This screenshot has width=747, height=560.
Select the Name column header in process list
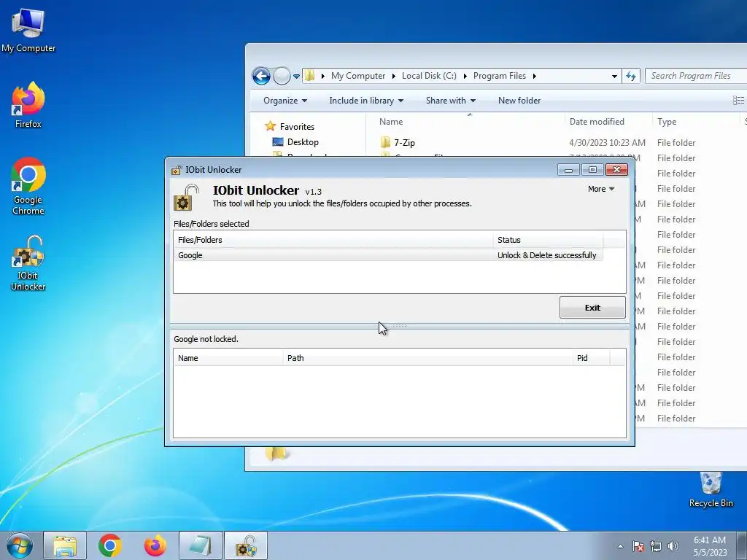click(228, 358)
